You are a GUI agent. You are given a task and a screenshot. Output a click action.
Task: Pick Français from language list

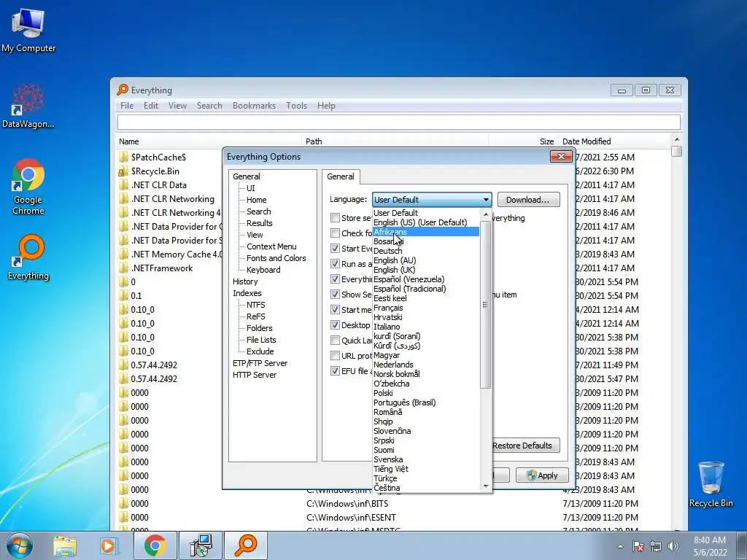[426, 308]
